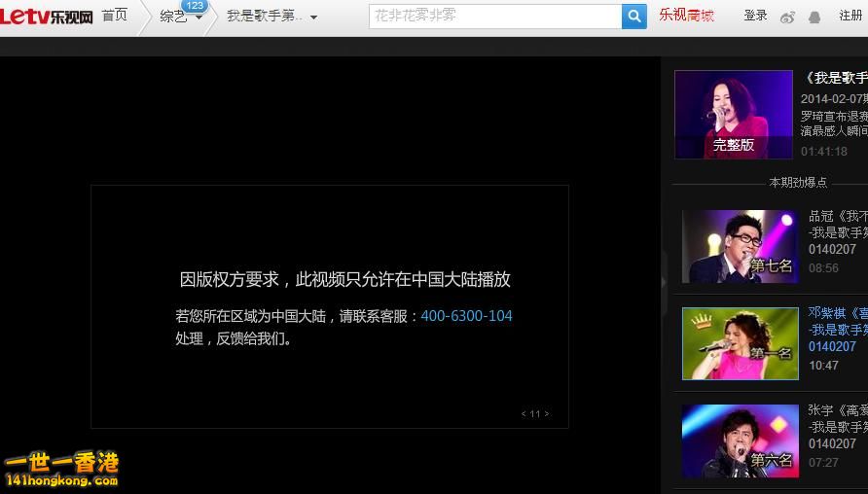
Task: Click the Letv 乐视网 logo
Action: (46, 17)
